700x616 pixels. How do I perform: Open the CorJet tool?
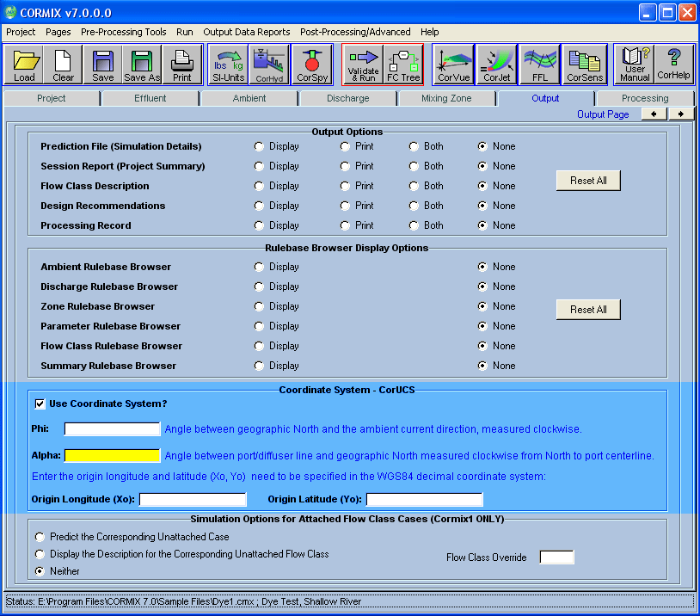(496, 65)
